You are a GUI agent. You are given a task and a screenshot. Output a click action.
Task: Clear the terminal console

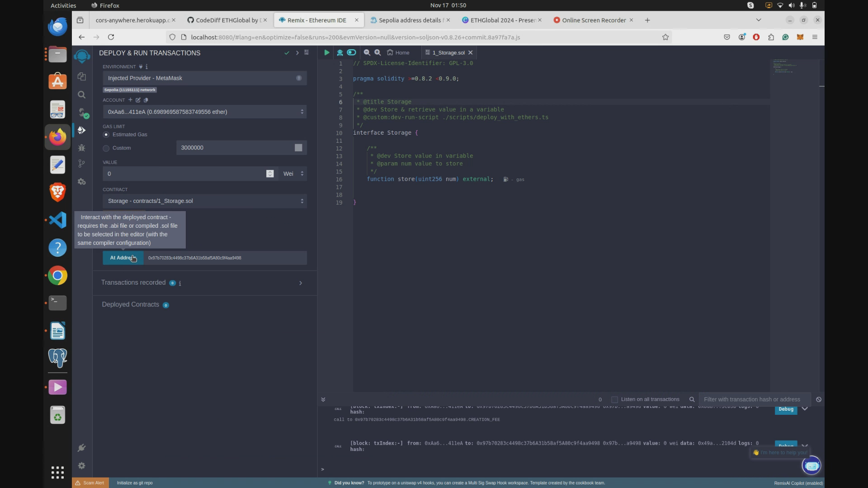click(819, 399)
